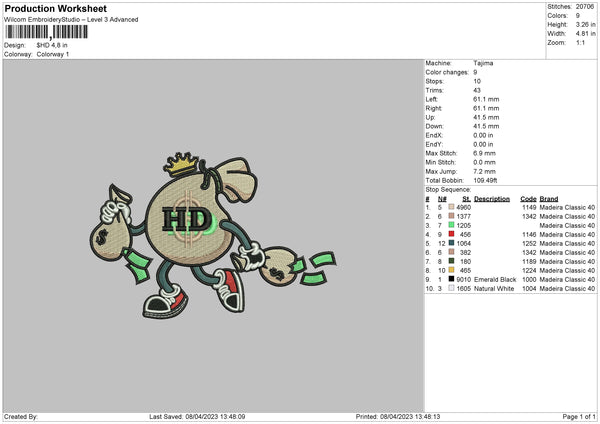
Task: Click the teal swatch in the 1064 row
Action: click(x=452, y=243)
